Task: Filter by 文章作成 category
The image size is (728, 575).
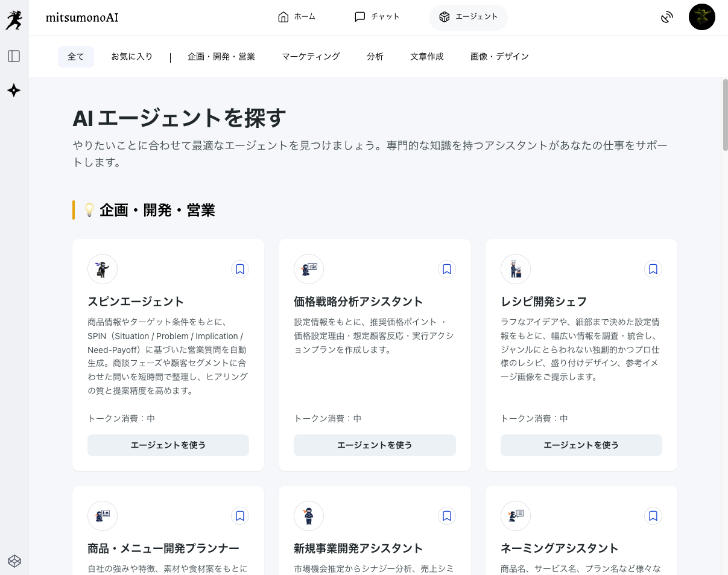Action: (x=427, y=57)
